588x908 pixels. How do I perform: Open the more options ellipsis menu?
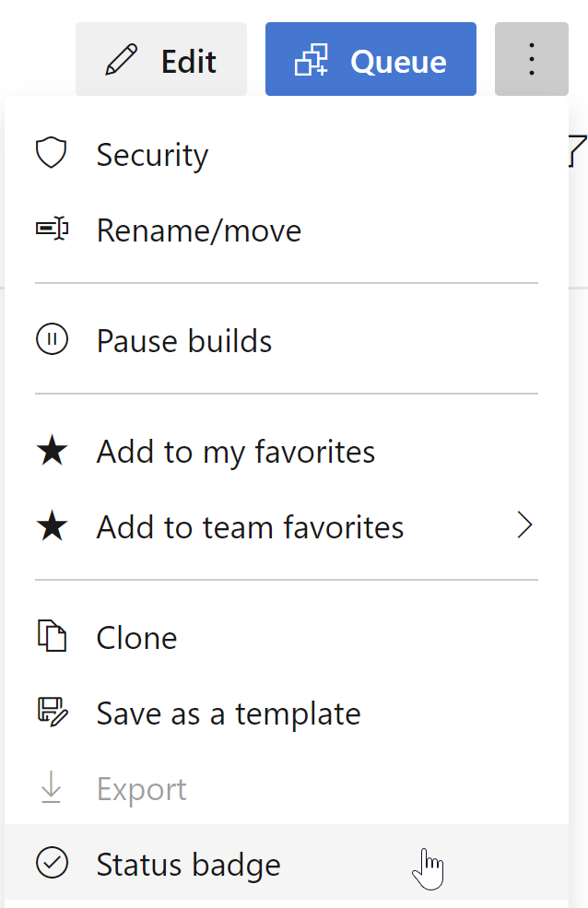point(532,58)
